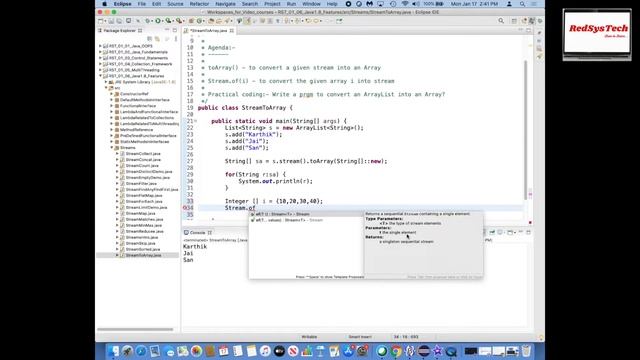Screen dimensions: 640x360
Task: Click the Writable status bar field
Action: point(309,337)
